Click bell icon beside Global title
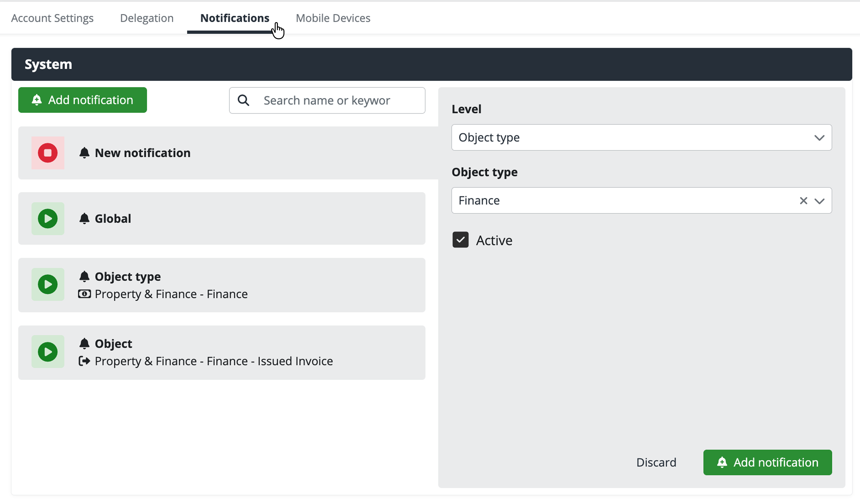Viewport: 860px width, 504px height. pos(84,219)
